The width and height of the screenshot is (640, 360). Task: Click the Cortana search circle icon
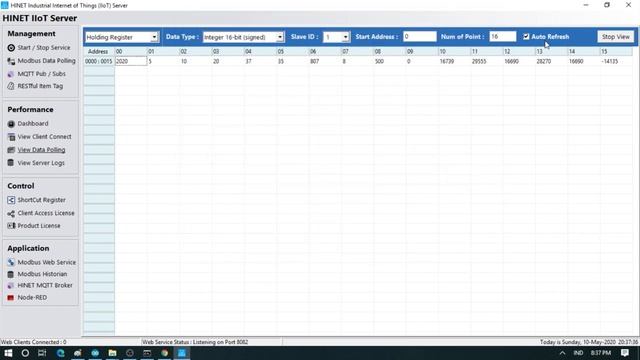(x=25, y=353)
